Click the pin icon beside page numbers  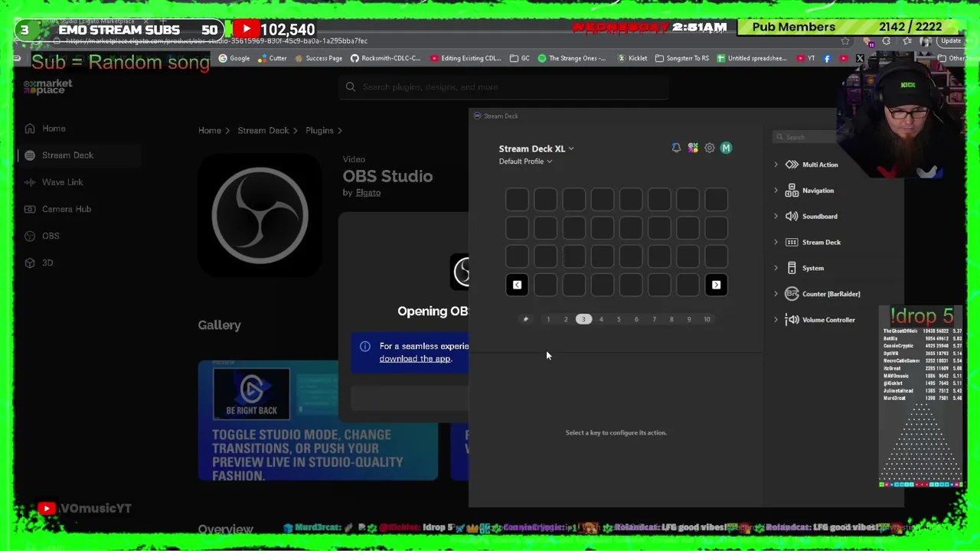click(525, 319)
